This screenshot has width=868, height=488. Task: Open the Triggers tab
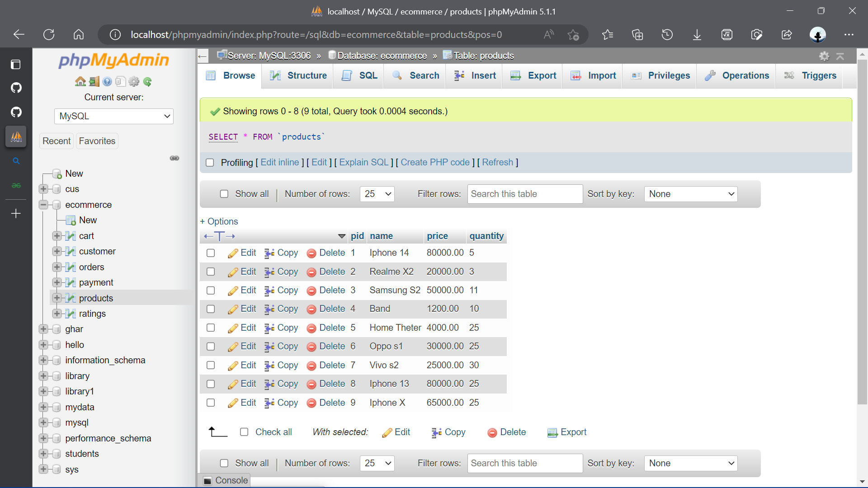tap(819, 75)
